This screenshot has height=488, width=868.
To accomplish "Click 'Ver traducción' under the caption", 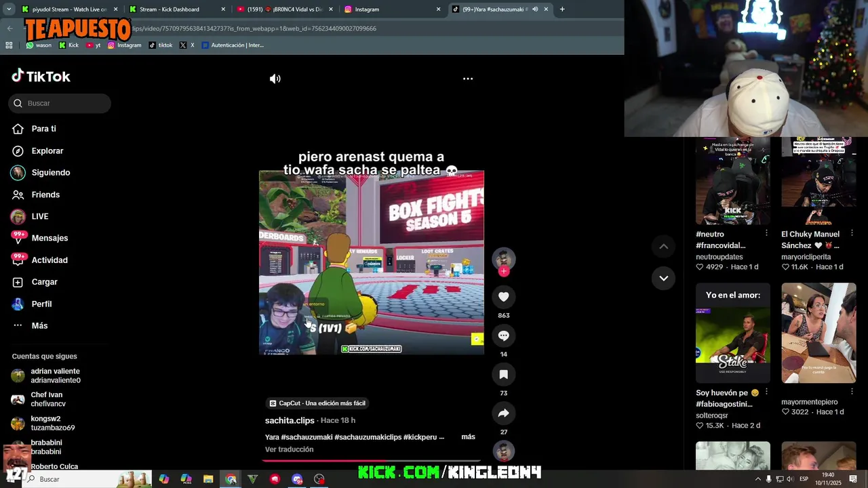I will [289, 449].
